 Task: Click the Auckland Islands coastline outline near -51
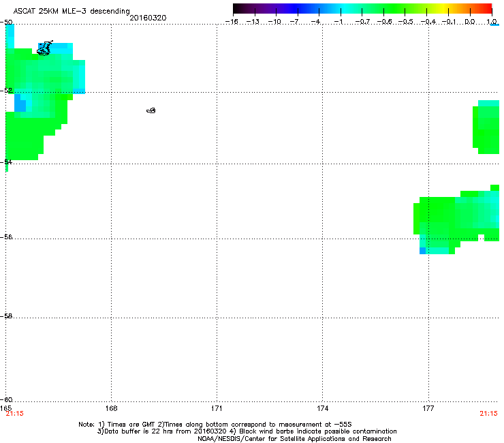45,48
